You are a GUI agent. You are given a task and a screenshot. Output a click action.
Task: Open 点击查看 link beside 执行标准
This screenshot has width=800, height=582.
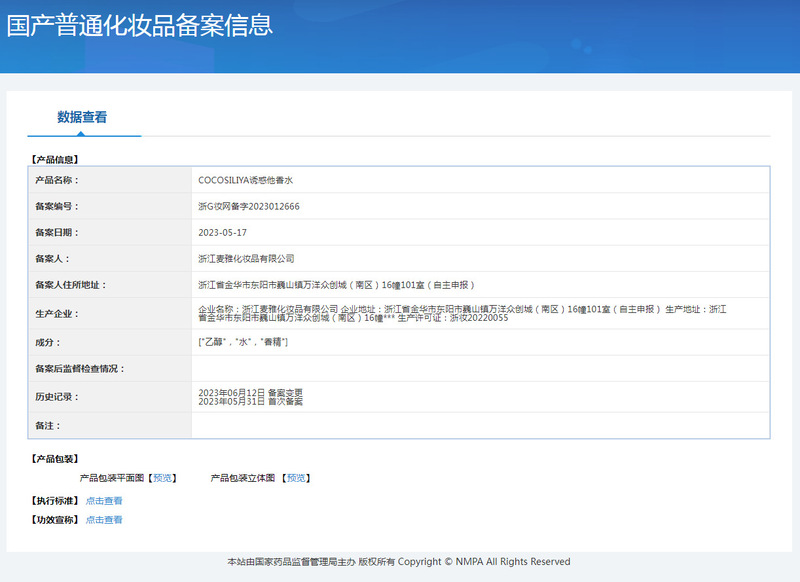click(x=104, y=500)
